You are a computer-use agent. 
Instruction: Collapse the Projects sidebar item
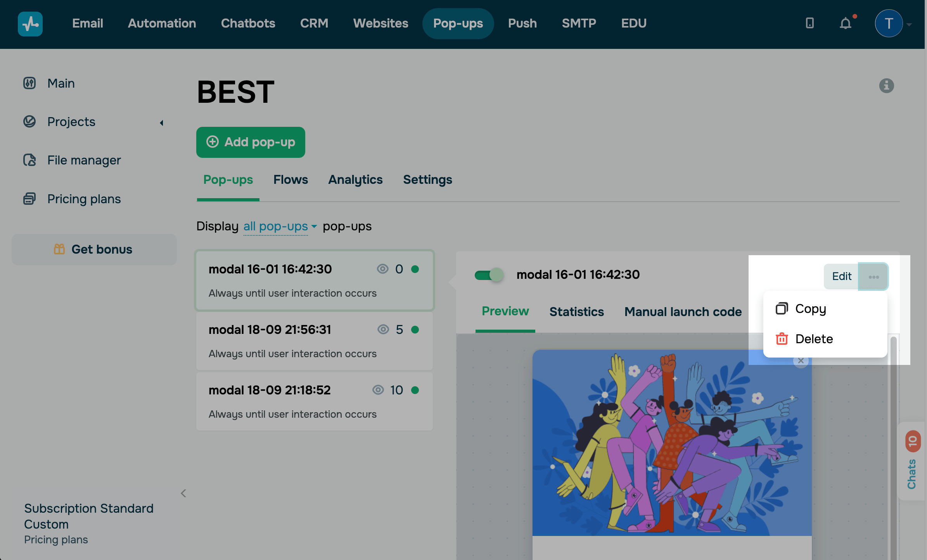[x=161, y=122]
